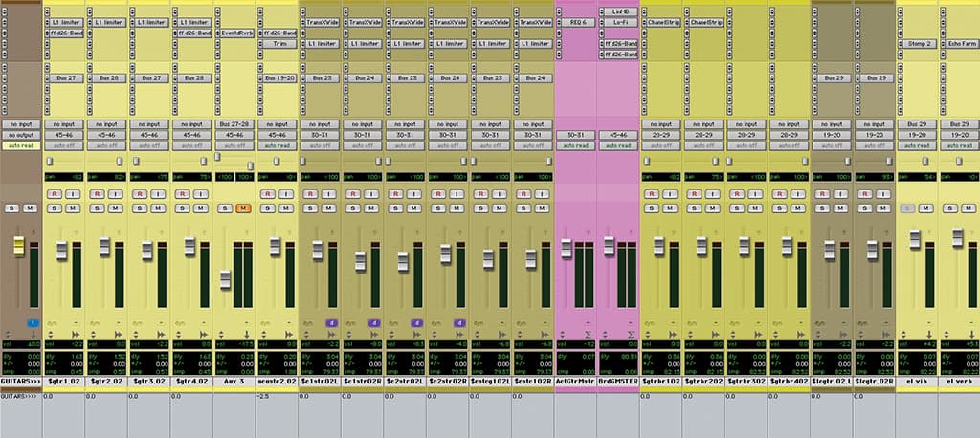This screenshot has width=980, height=438.
Task: Click the purple group badge on $c2str02L
Action: [x=417, y=323]
